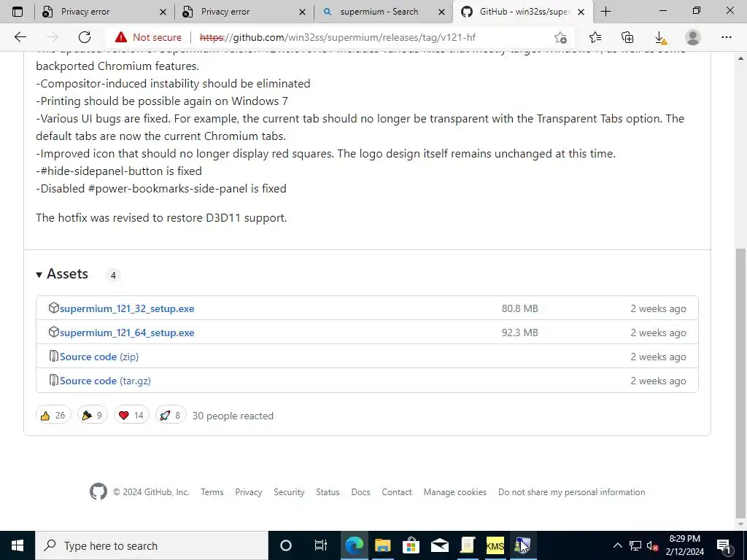Open Microsoft Store from the taskbar
747x560 pixels.
point(411,545)
